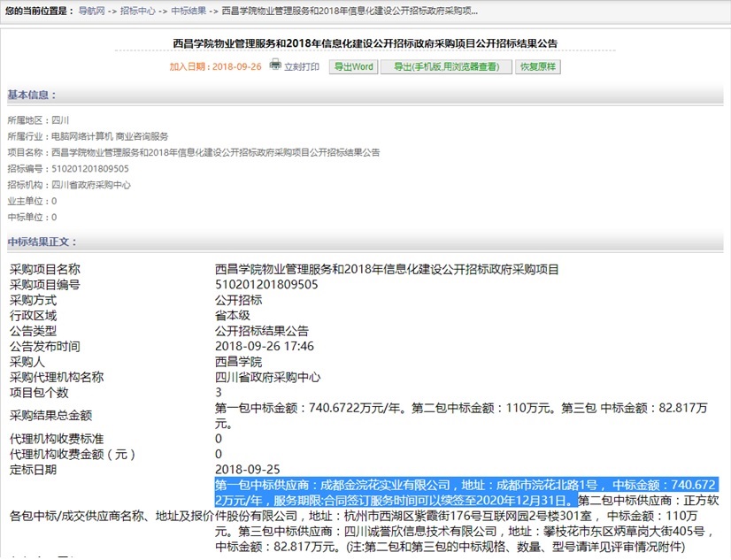Click the 立刻打印 print link
This screenshot has height=560, width=731.
click(302, 67)
